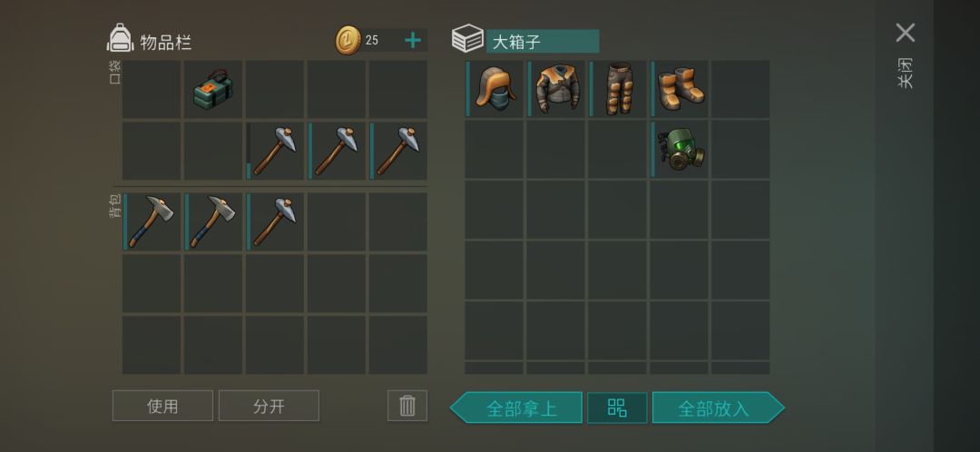980x452 pixels.
Task: Select the fur hat with mask in chest
Action: (495, 89)
